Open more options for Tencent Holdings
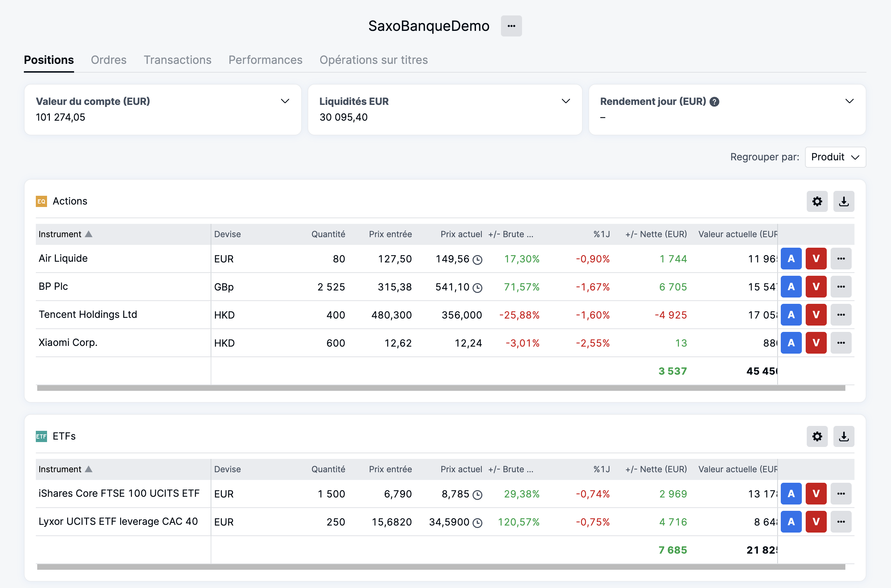The image size is (891, 588). (x=841, y=315)
